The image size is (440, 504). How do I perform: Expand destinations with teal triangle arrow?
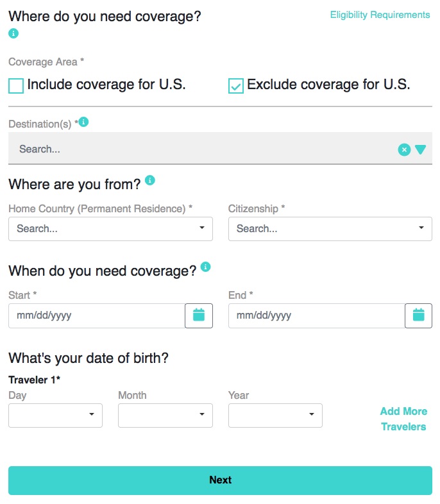point(420,149)
